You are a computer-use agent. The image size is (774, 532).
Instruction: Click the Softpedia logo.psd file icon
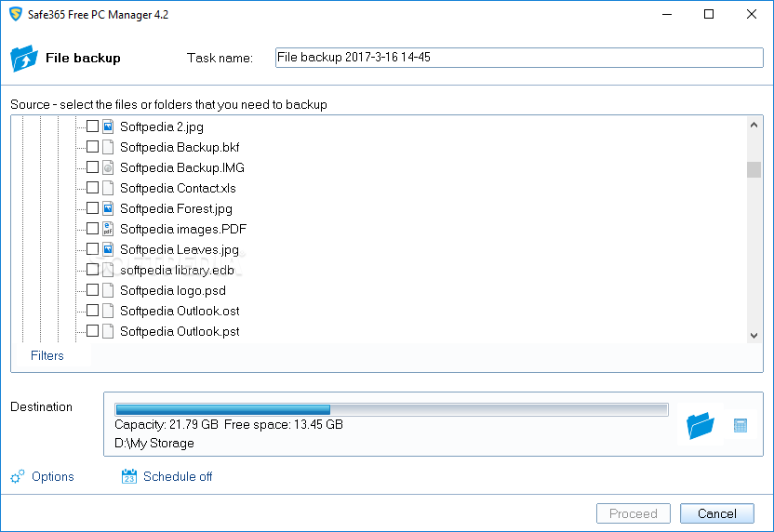coord(108,290)
